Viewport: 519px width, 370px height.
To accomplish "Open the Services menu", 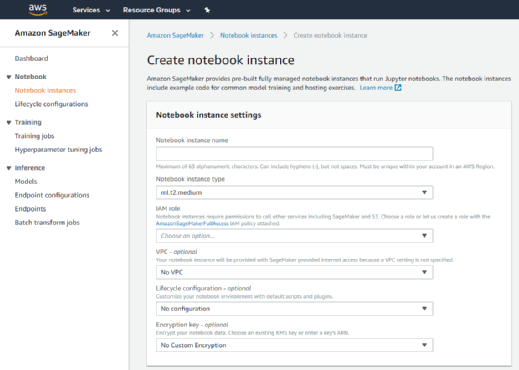I will click(x=91, y=10).
